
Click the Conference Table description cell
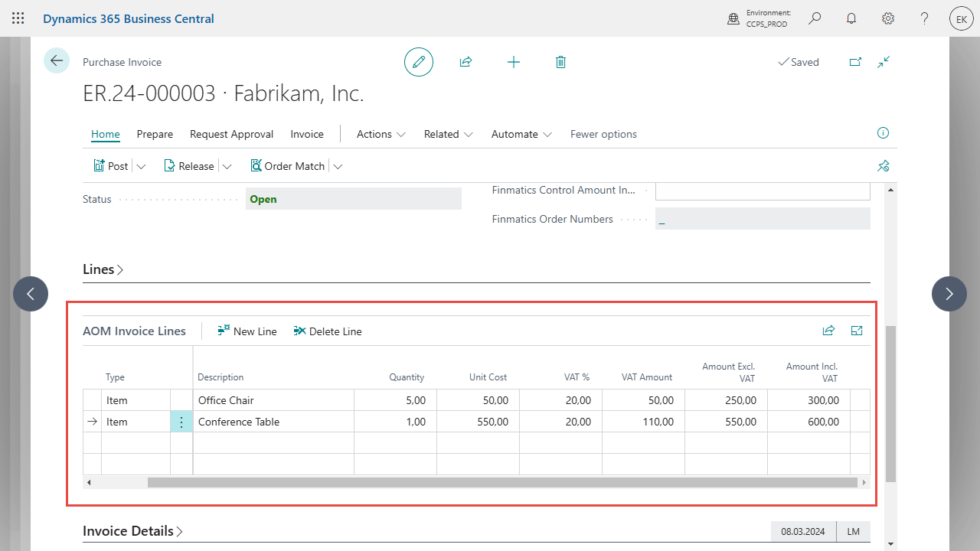(273, 422)
